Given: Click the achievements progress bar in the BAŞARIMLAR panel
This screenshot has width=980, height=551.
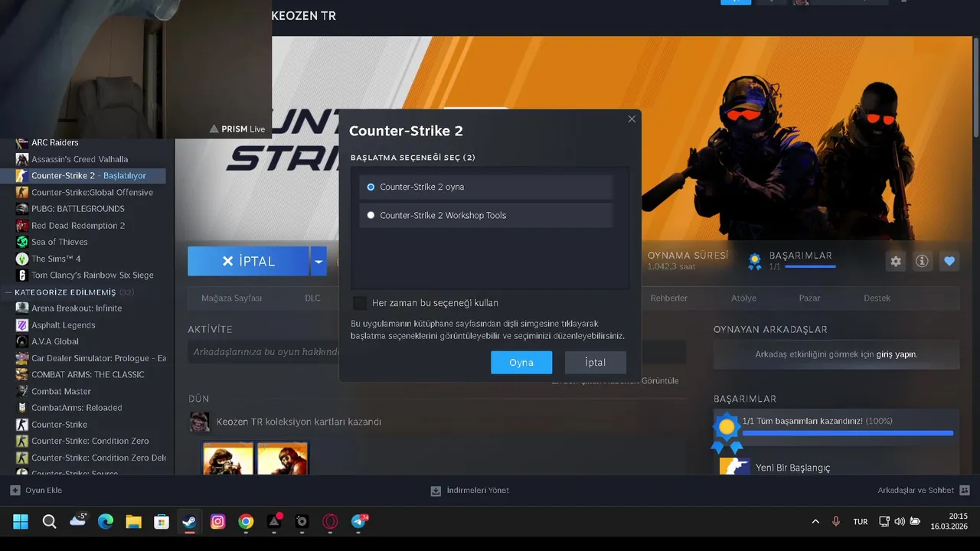Looking at the screenshot, I should pos(848,433).
